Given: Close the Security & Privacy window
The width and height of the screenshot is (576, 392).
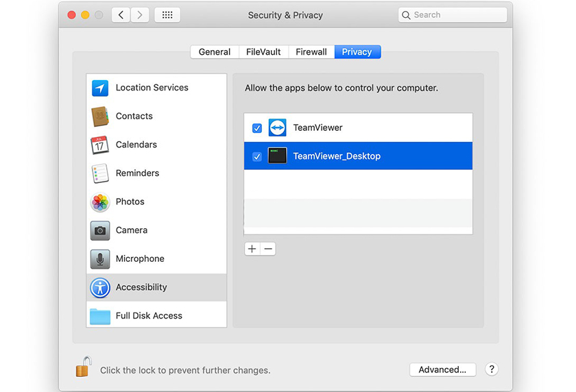Looking at the screenshot, I should pyautogui.click(x=71, y=15).
